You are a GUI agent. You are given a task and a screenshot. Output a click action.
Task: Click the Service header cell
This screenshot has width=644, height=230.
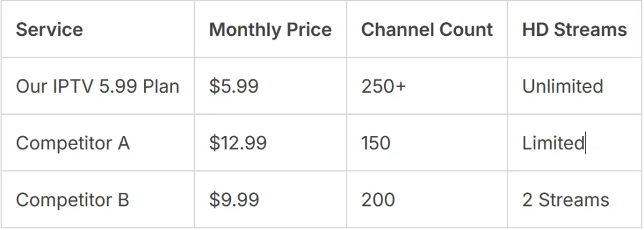[x=97, y=29]
